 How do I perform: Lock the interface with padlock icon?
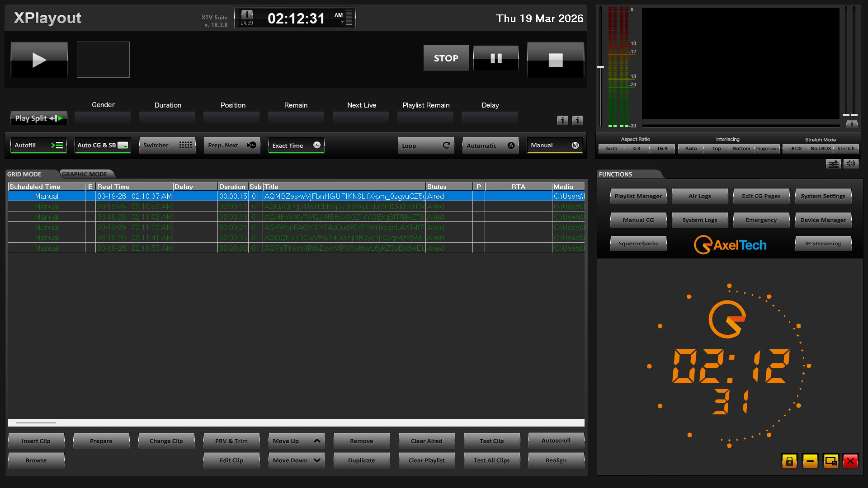[x=789, y=461]
